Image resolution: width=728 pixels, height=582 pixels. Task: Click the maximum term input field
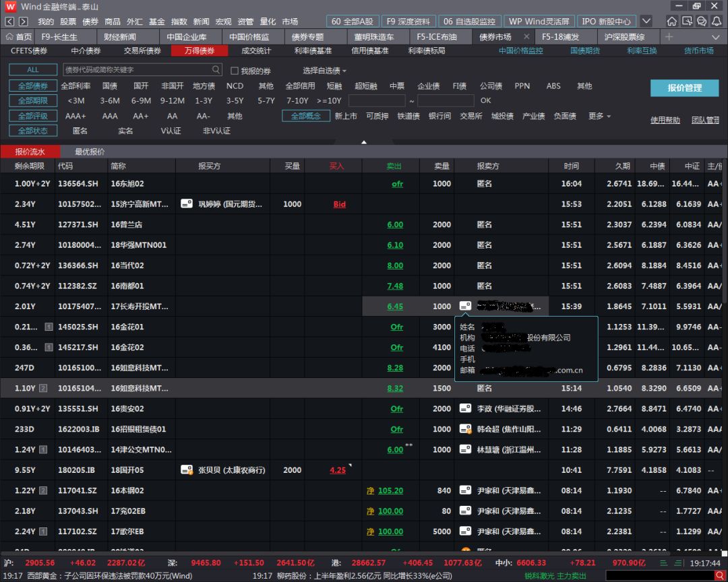(446, 101)
